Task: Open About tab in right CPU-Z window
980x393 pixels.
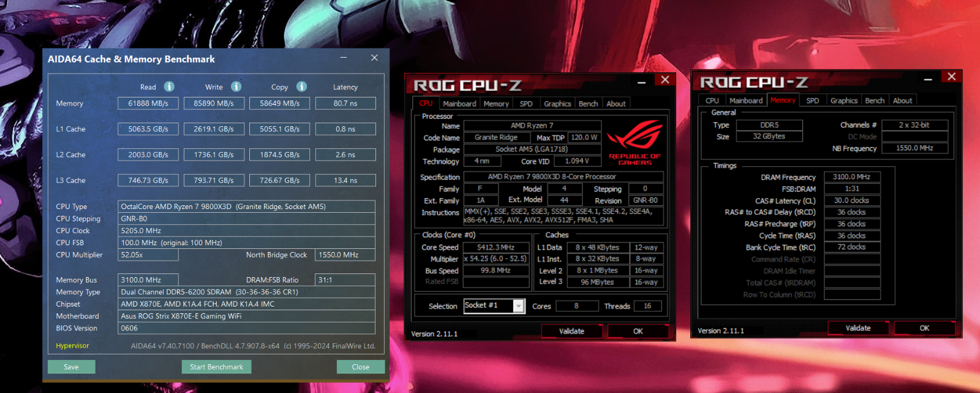Action: (903, 101)
